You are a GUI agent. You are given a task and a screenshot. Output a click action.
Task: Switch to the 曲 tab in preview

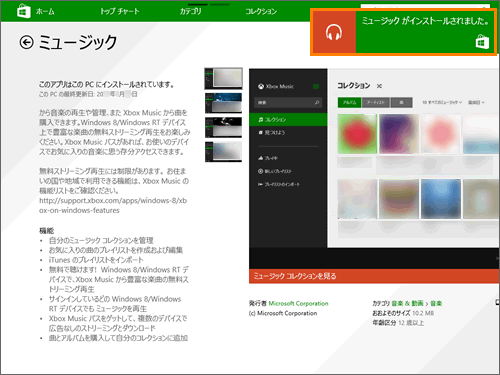tap(401, 102)
